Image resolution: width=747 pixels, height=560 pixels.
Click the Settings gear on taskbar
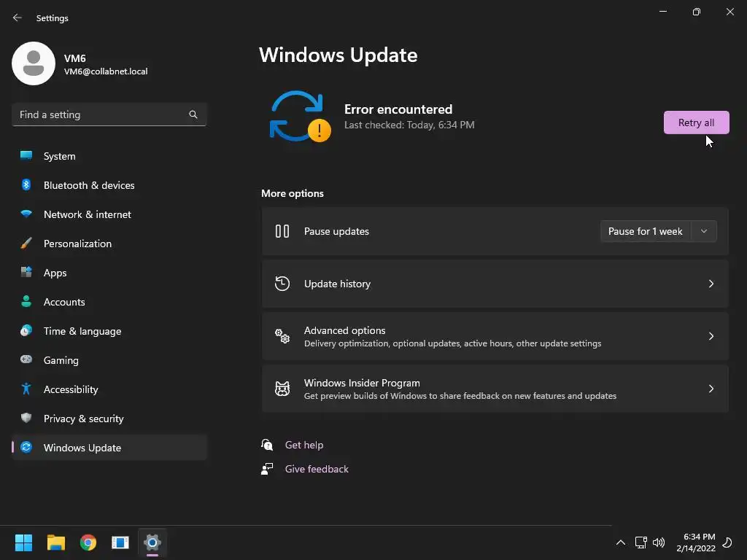coord(152,542)
